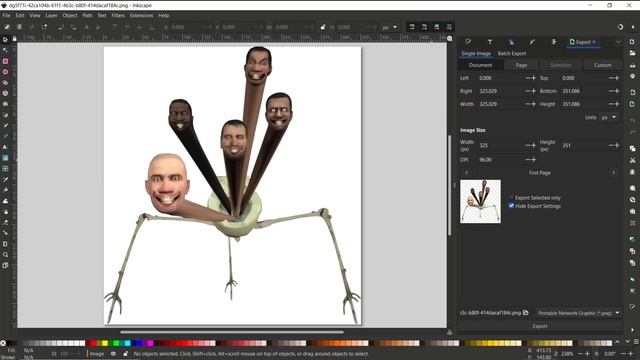Viewport: 640px width, 360px height.
Task: Select the Mesh gradient tool
Action: click(x=5, y=168)
